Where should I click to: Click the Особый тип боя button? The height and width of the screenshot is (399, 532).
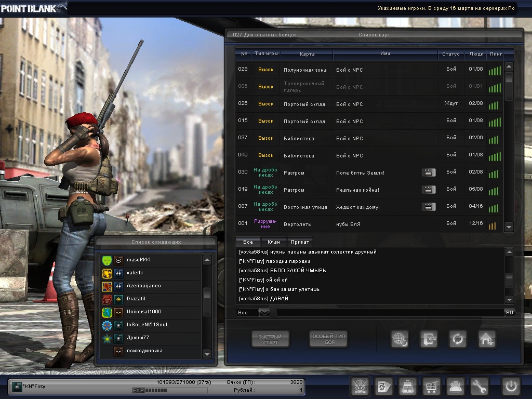pos(328,339)
